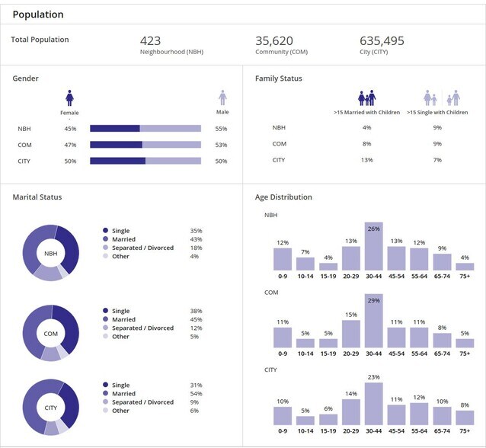Click the Male gender icon
This screenshot has width=486, height=448.
point(222,98)
